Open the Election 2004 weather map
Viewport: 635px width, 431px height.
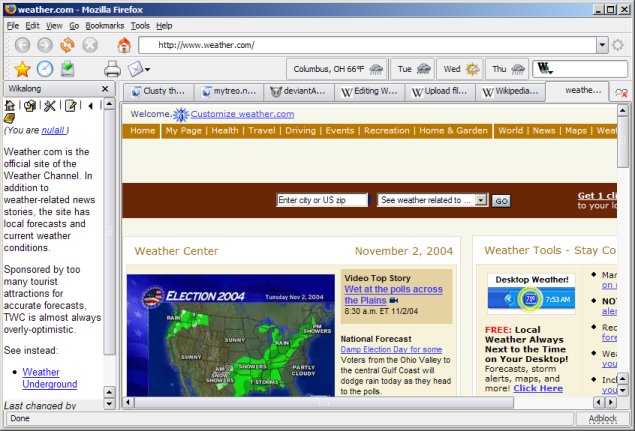click(231, 335)
